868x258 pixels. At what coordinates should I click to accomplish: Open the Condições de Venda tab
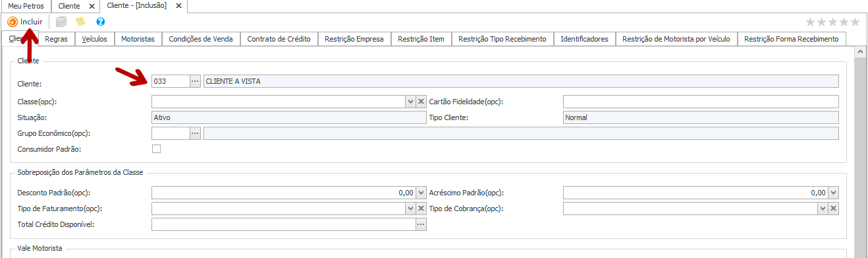(x=200, y=39)
